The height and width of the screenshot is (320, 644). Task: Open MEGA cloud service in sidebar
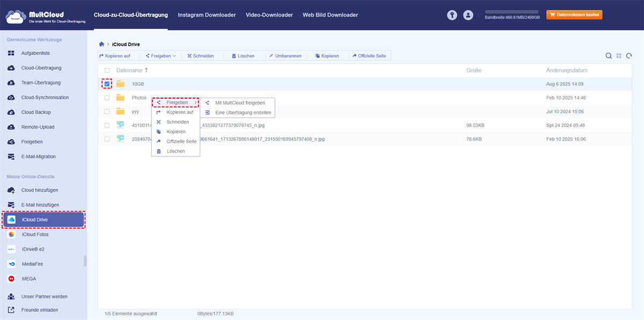pyautogui.click(x=29, y=279)
